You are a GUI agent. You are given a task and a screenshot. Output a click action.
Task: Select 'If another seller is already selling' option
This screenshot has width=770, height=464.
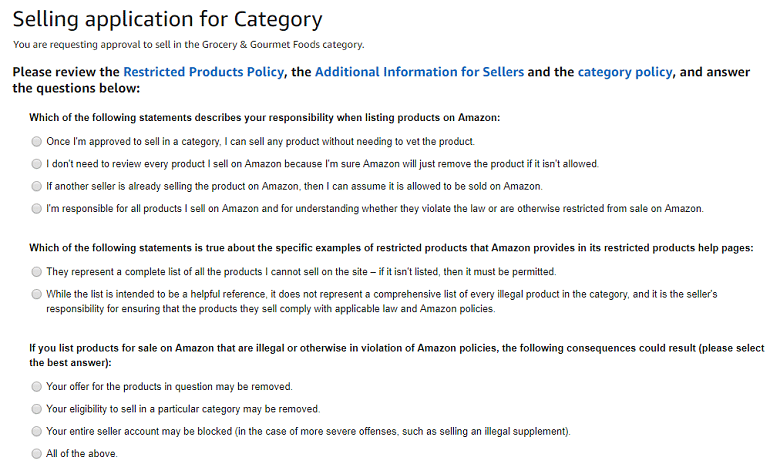pos(37,186)
